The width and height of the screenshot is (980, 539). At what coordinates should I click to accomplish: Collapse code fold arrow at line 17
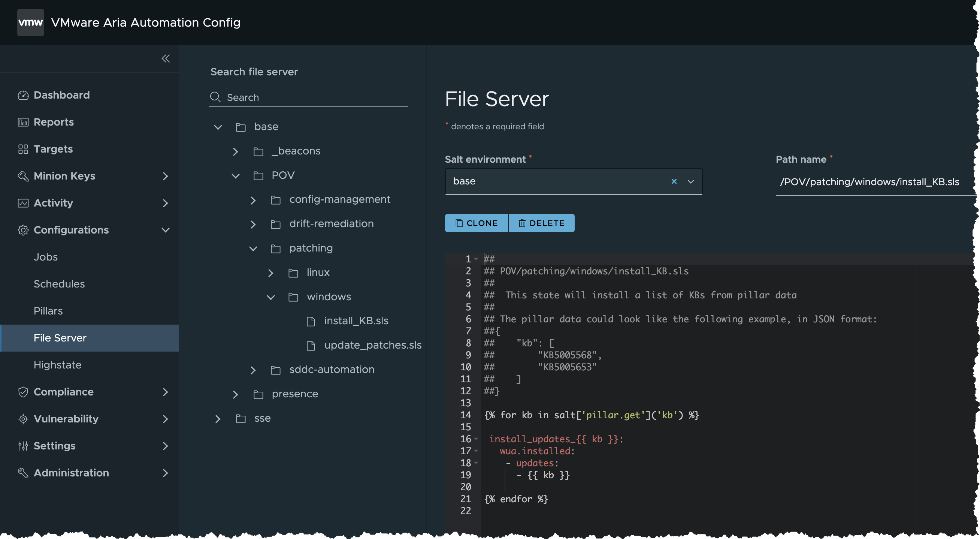[476, 451]
